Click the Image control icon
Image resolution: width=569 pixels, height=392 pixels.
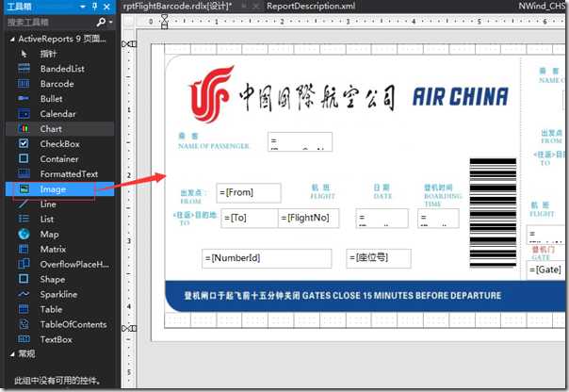(24, 188)
